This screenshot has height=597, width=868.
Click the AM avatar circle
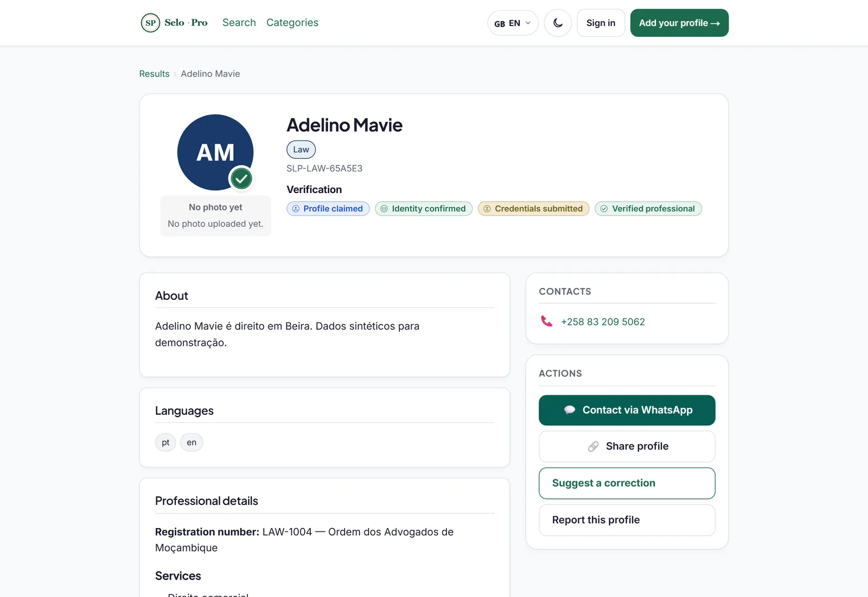(215, 152)
